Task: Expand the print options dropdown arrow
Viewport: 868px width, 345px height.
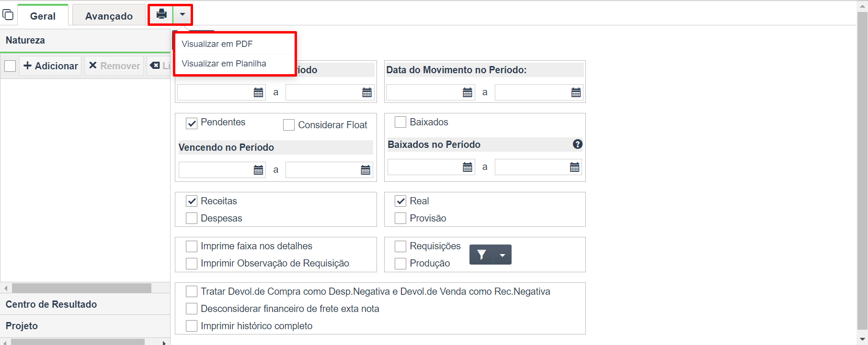Action: (x=183, y=14)
